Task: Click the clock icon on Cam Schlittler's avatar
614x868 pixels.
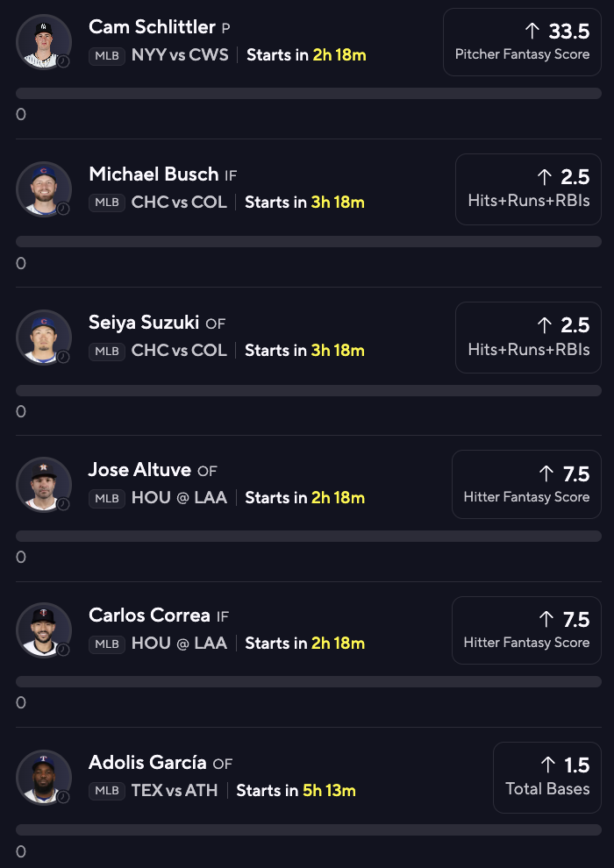Action: point(63,61)
